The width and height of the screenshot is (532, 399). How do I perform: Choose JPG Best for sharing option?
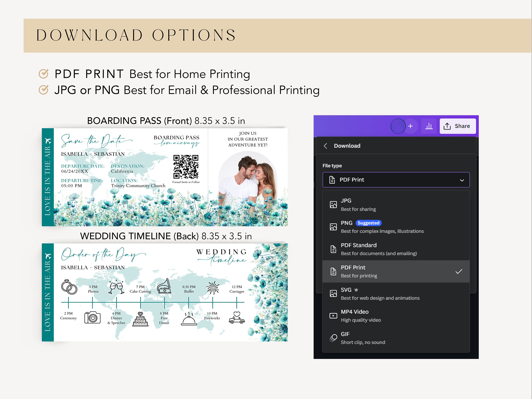point(396,205)
